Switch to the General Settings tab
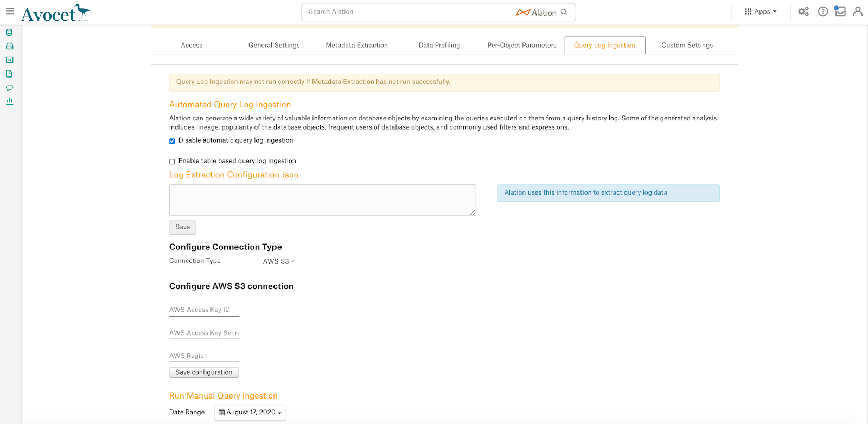868x424 pixels. tap(274, 46)
